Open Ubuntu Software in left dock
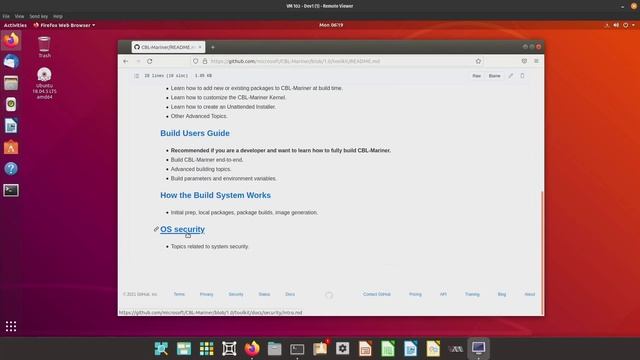Screen dimensions: 640x360 click(11, 147)
